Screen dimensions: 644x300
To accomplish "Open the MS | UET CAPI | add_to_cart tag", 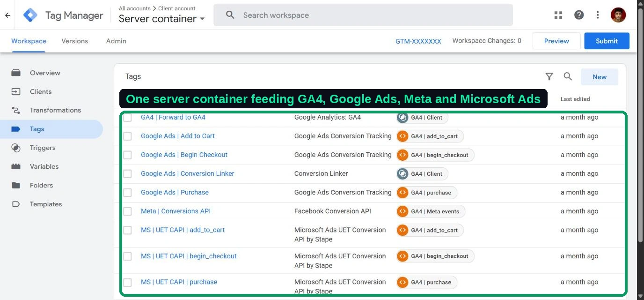I will (x=183, y=230).
